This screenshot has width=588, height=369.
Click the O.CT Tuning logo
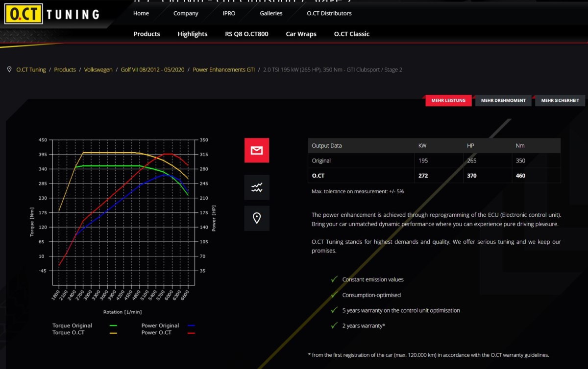pos(52,14)
